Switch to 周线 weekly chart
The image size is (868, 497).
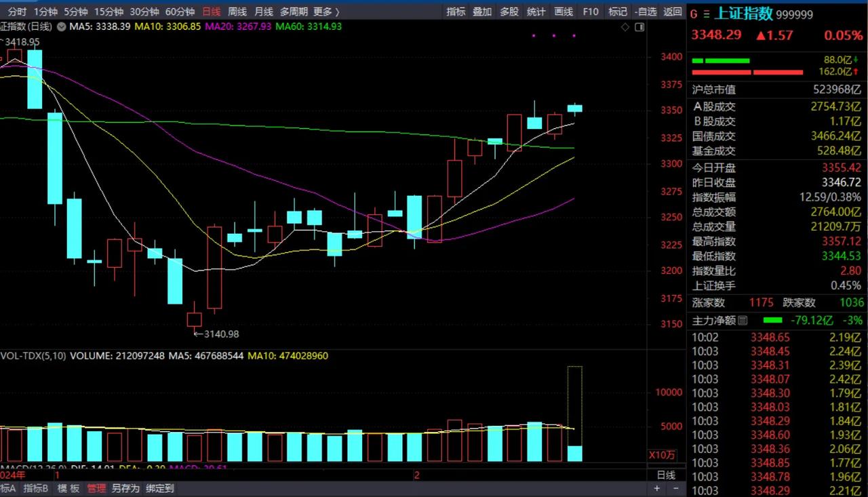coord(237,12)
